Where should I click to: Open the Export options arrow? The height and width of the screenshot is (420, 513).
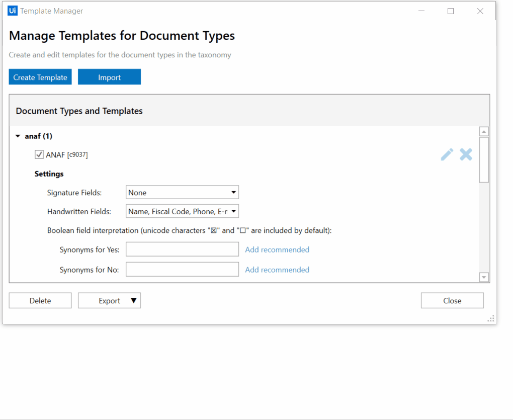click(x=133, y=300)
